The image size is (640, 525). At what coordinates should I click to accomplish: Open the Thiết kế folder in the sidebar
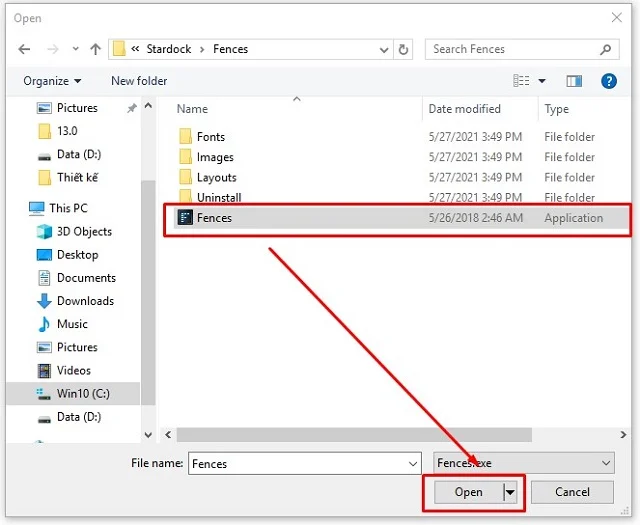point(77,178)
